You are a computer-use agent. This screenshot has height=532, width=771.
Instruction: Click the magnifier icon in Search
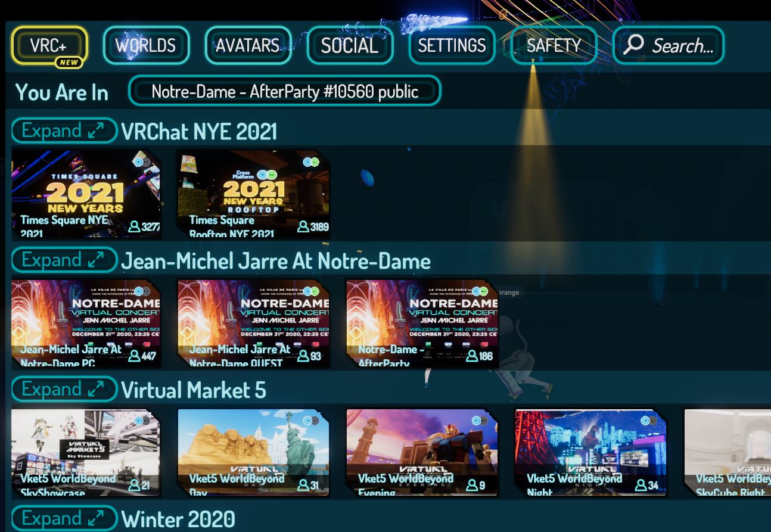click(633, 45)
